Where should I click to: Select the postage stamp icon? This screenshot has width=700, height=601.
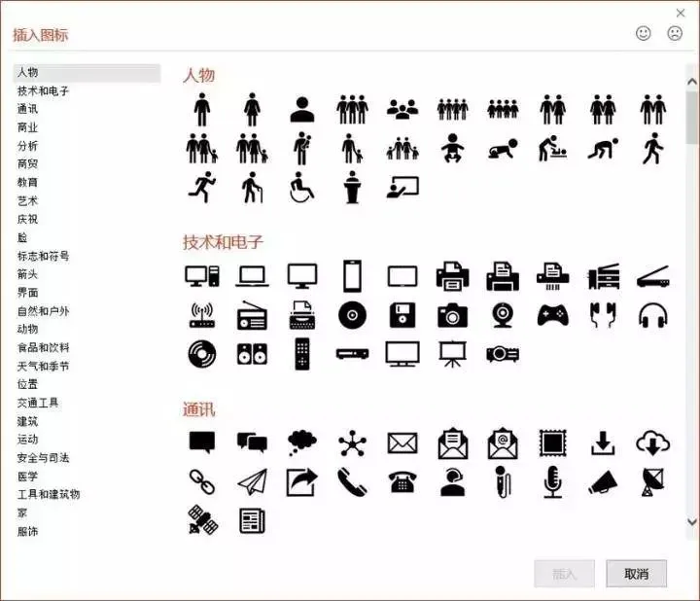tap(552, 443)
